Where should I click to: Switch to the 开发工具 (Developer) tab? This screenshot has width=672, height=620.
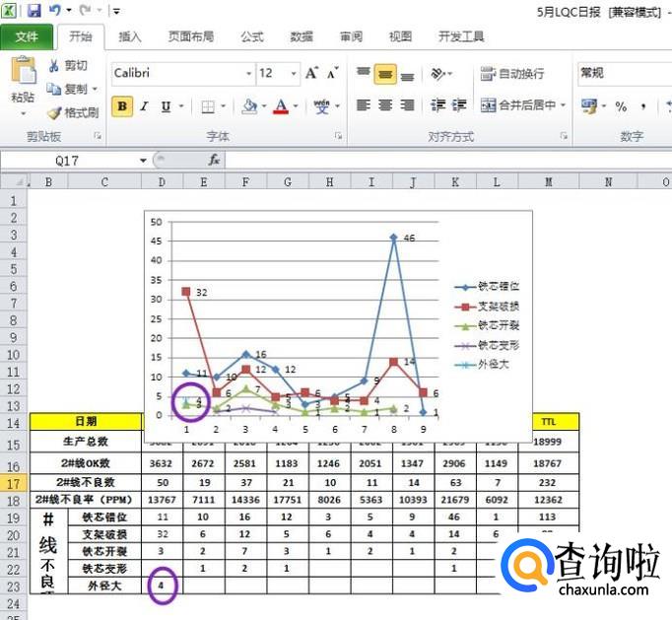point(461,36)
